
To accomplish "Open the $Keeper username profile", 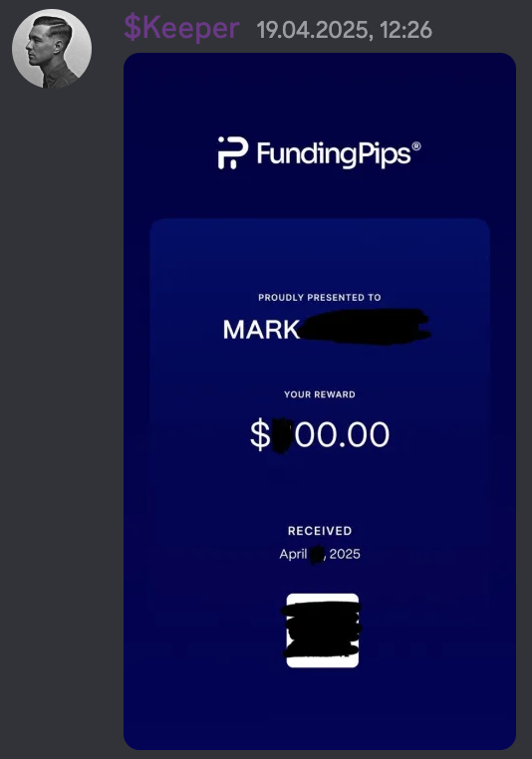I will pyautogui.click(x=181, y=27).
